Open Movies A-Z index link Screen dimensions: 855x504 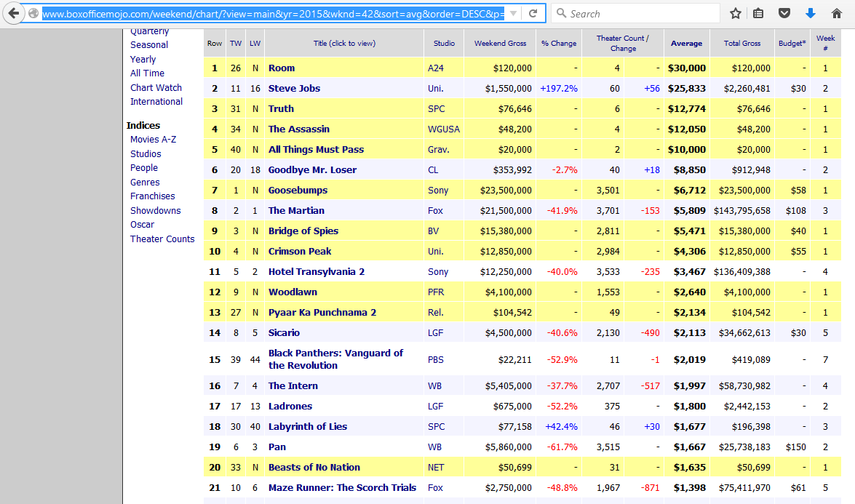153,140
